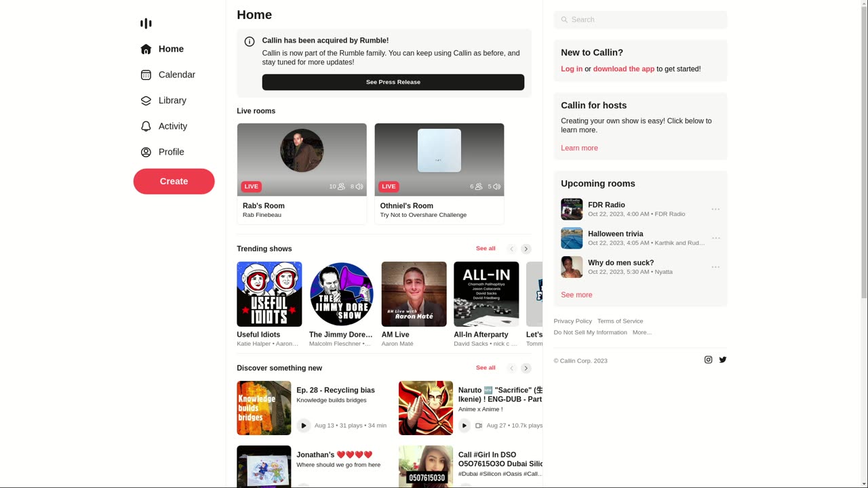
Task: Click the Callin logo icon
Action: click(x=146, y=23)
